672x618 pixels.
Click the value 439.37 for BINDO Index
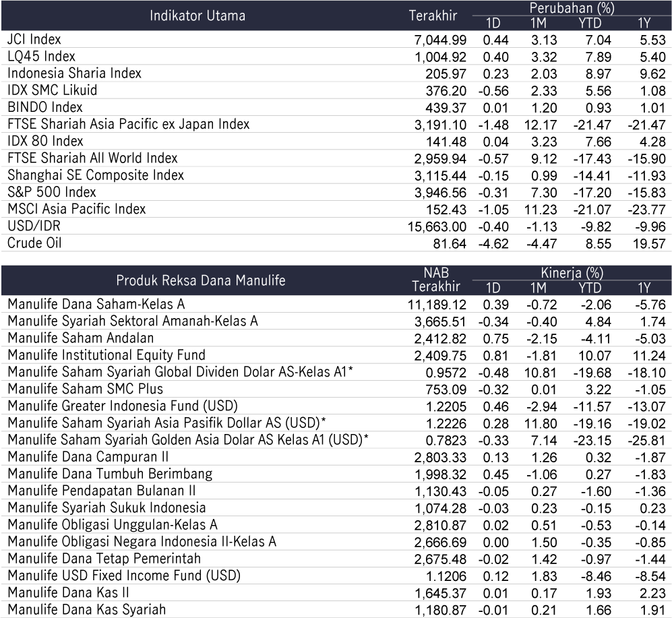(x=446, y=108)
